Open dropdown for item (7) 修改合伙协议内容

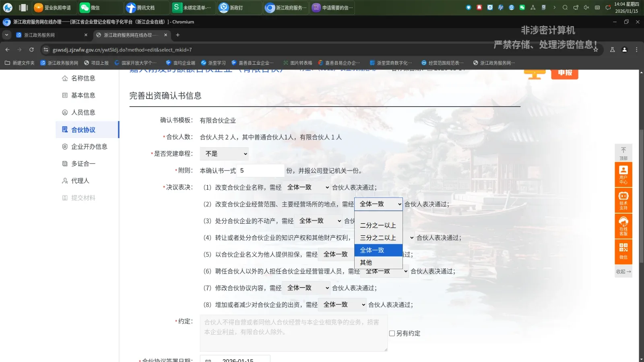coord(306,288)
